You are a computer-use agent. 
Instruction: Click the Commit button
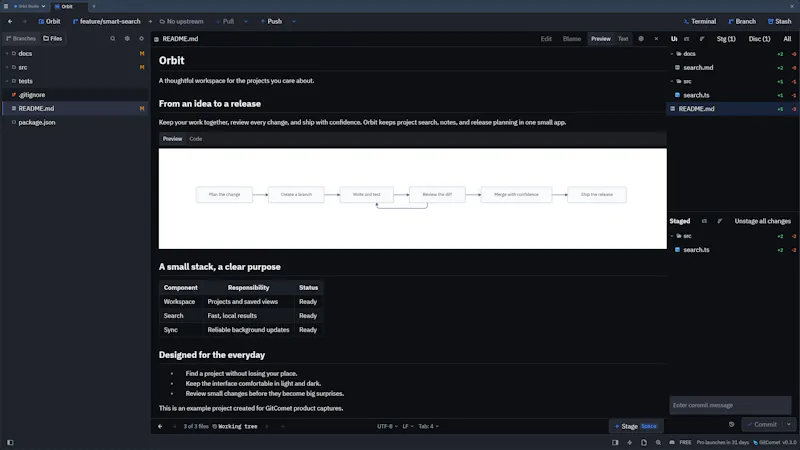click(x=762, y=424)
